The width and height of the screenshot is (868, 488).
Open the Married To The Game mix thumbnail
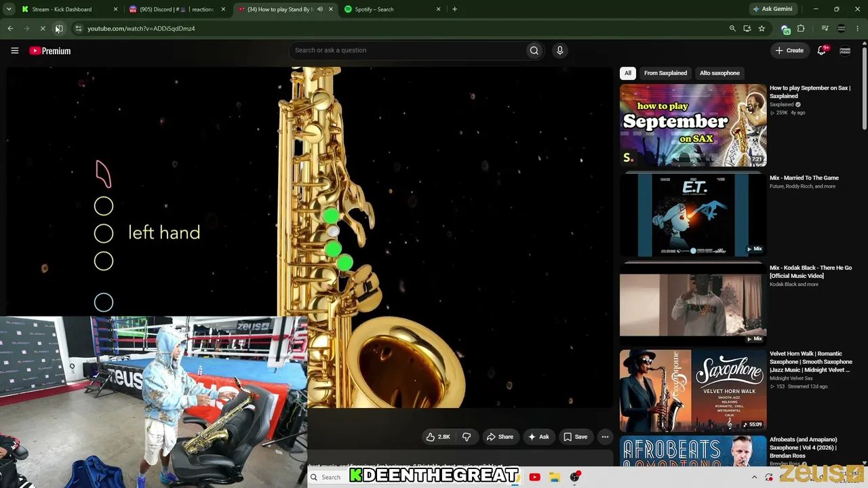(693, 216)
